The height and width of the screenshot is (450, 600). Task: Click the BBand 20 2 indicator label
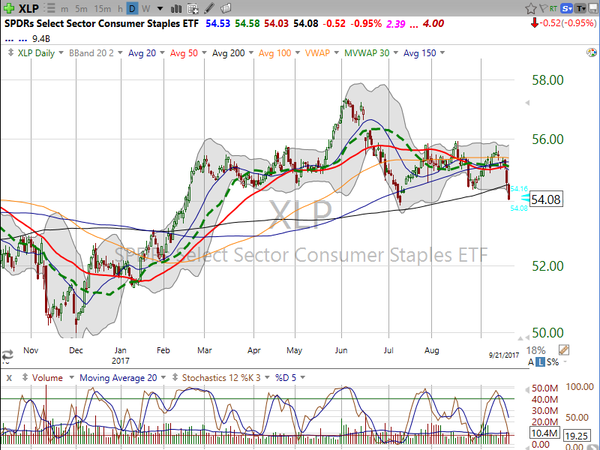point(91,53)
